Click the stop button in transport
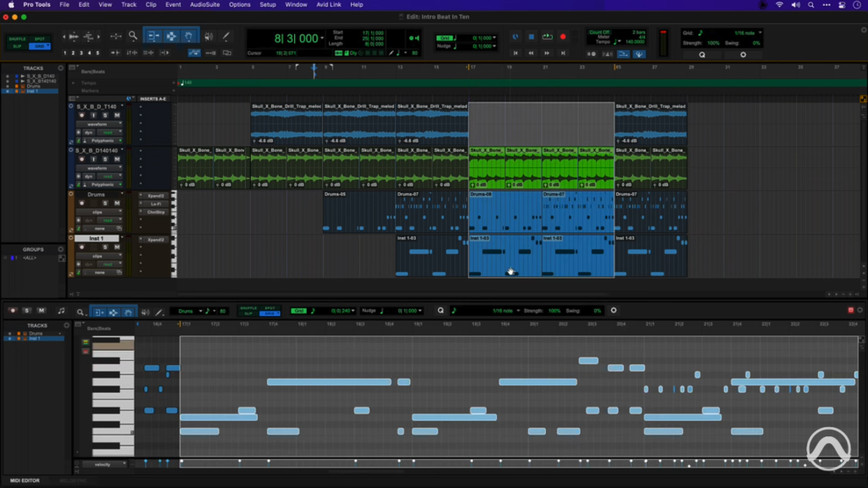 point(531,37)
